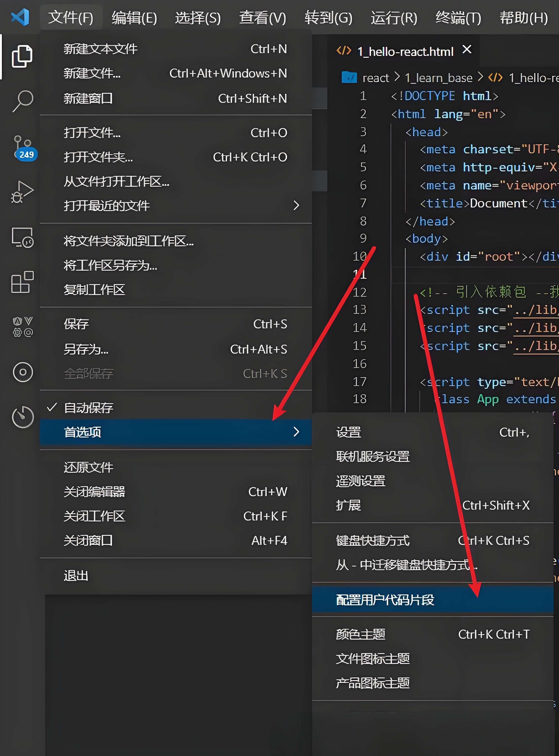Open Source Control showing 249 pending changes
Viewport: 559px width, 756px height.
22,145
